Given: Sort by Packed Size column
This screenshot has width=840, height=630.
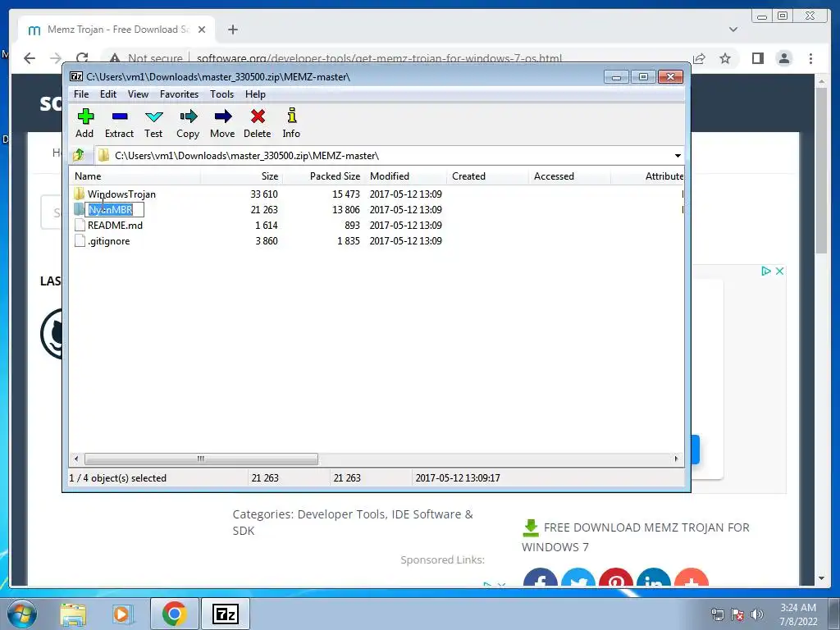Looking at the screenshot, I should point(323,176).
